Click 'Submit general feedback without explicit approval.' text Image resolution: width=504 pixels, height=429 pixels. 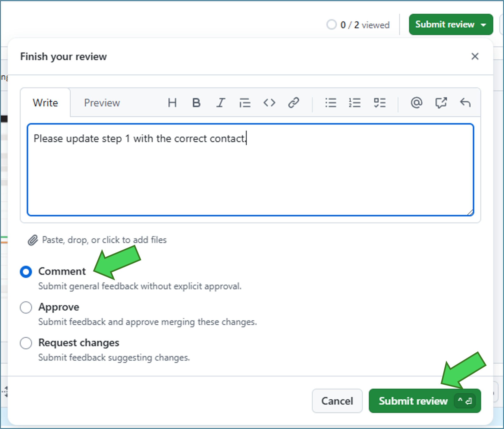[140, 286]
